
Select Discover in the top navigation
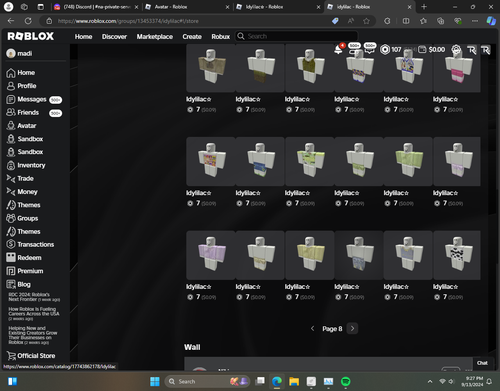click(x=114, y=36)
